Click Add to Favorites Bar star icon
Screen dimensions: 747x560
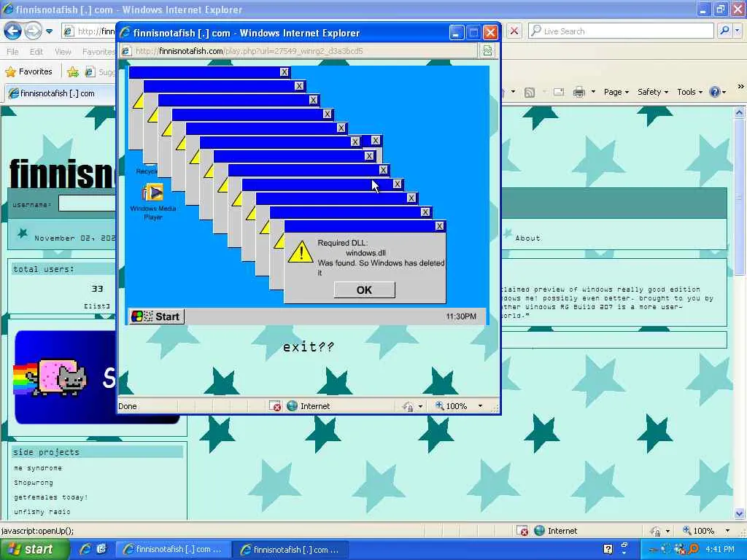pyautogui.click(x=73, y=72)
